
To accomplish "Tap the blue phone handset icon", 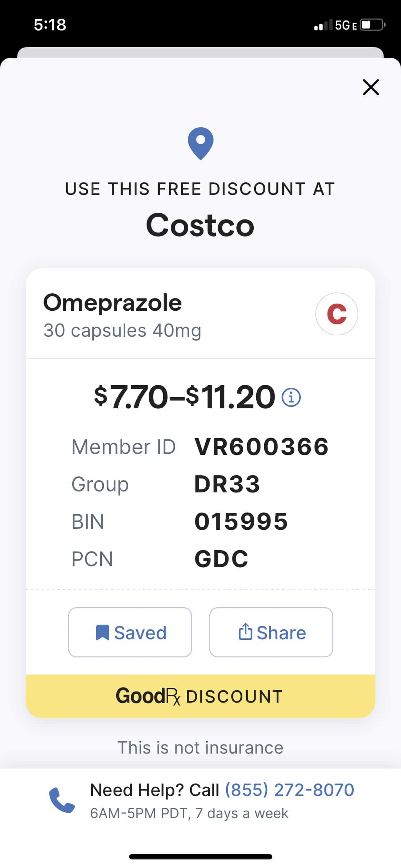I will 62,800.
